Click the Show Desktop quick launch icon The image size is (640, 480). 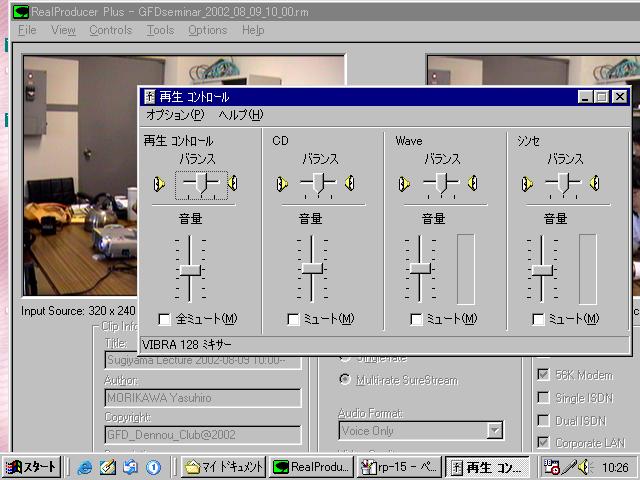coord(131,467)
